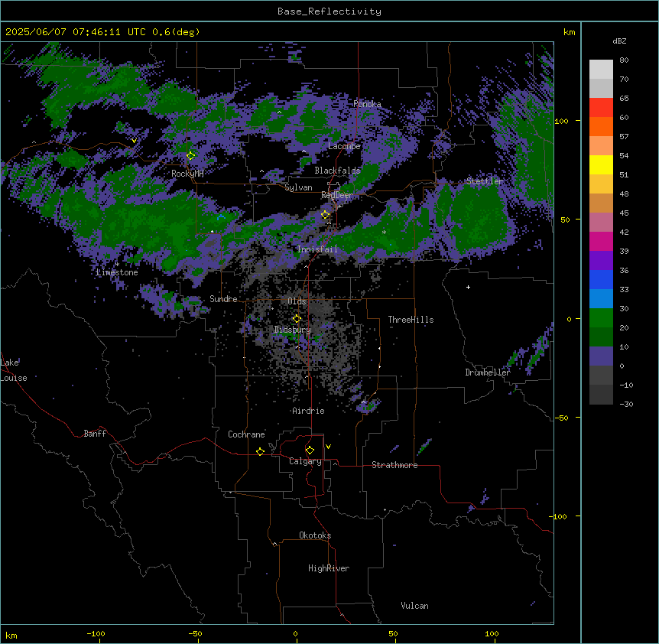659x644 pixels.
Task: Select the orange 57–60 dBZ swatch
Action: [x=601, y=126]
